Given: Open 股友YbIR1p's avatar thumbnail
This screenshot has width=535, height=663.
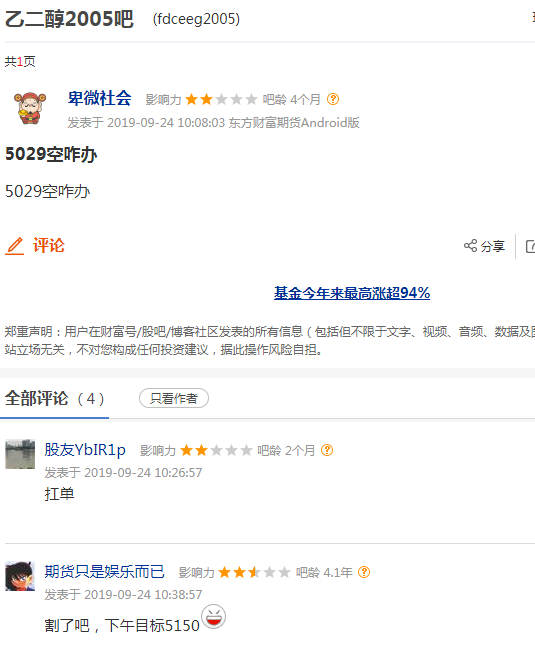Looking at the screenshot, I should [20, 454].
